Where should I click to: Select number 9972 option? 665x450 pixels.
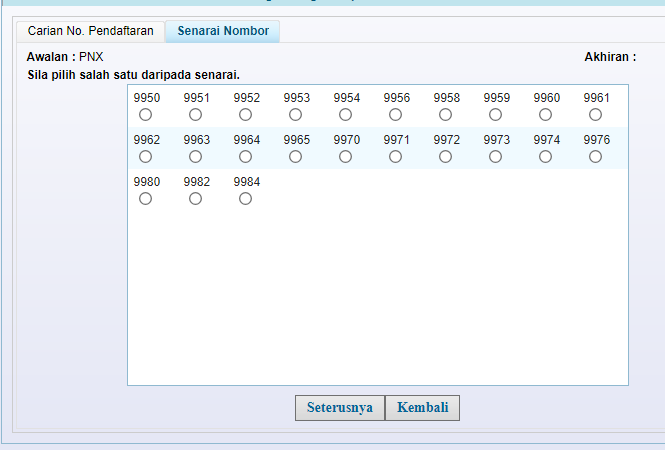click(x=446, y=157)
